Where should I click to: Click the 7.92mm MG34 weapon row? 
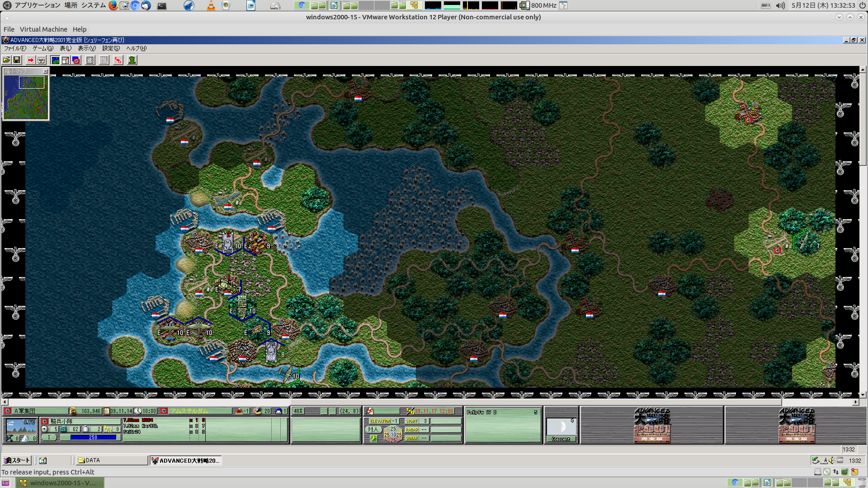165,420
